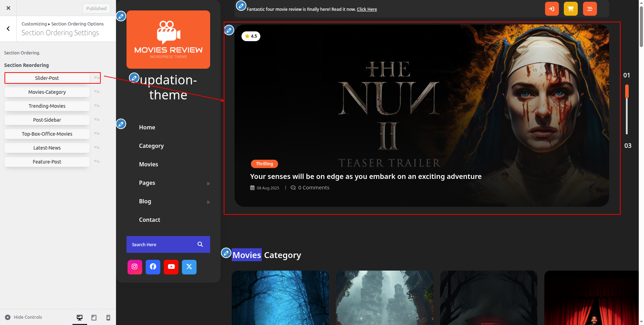The height and width of the screenshot is (325, 644).
Task: Switch to tablet preview mode
Action: pyautogui.click(x=94, y=317)
